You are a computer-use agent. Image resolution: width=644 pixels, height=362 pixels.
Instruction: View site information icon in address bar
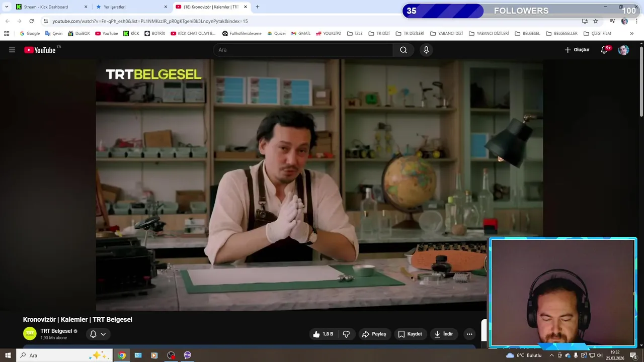[x=46, y=21]
